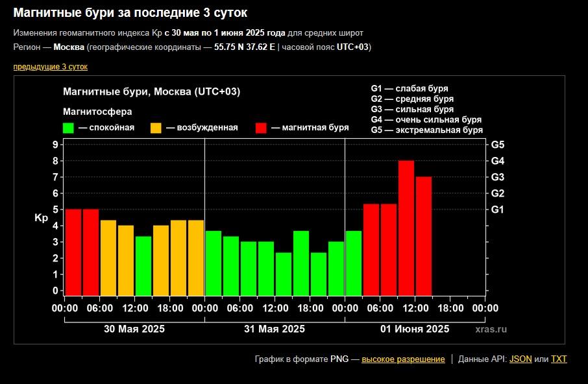
Task: Open the "предыдущие 3 суток" link
Action: point(50,67)
